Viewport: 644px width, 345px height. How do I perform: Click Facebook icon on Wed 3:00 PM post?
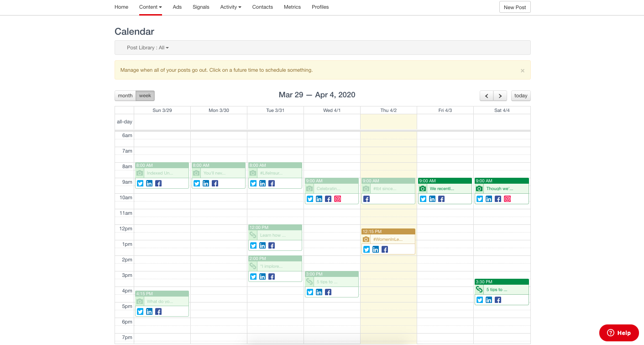[328, 292]
